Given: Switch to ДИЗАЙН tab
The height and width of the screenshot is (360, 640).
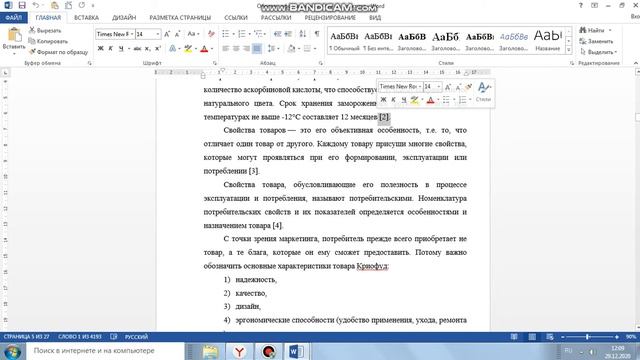Looking at the screenshot, I should pos(124,18).
